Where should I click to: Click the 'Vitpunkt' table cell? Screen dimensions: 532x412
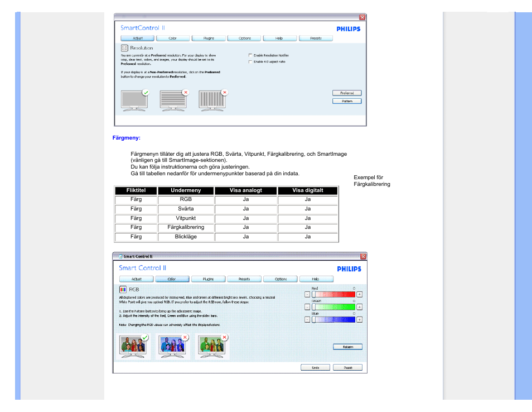[x=186, y=218]
